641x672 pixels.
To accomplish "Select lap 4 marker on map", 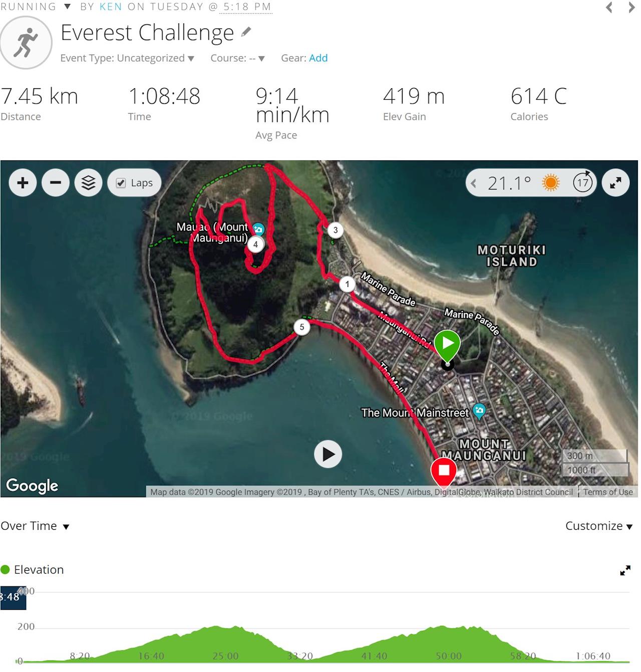I will [x=256, y=245].
